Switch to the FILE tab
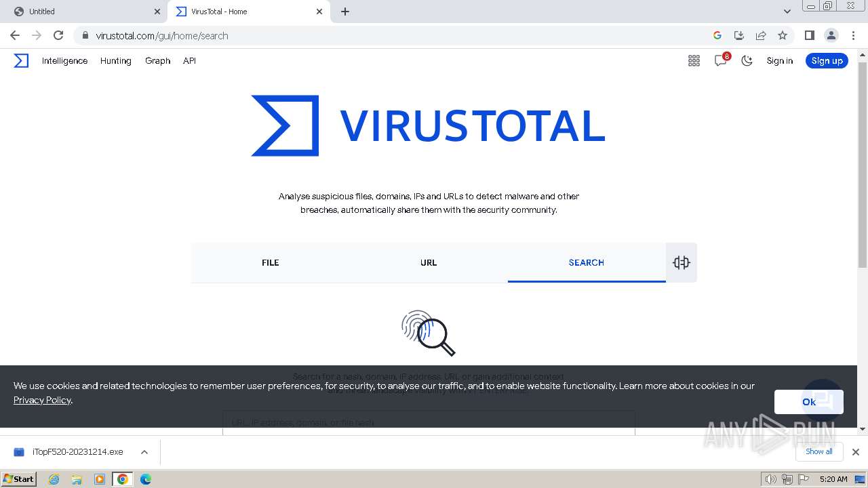868x488 pixels. pos(270,262)
